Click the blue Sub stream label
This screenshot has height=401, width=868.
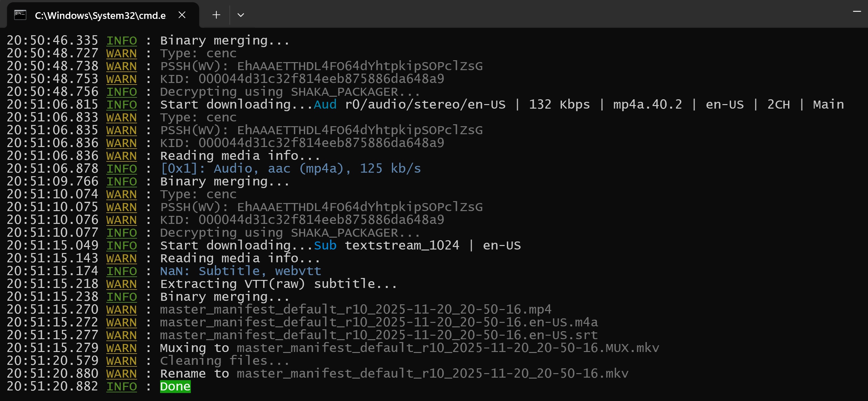coord(325,245)
